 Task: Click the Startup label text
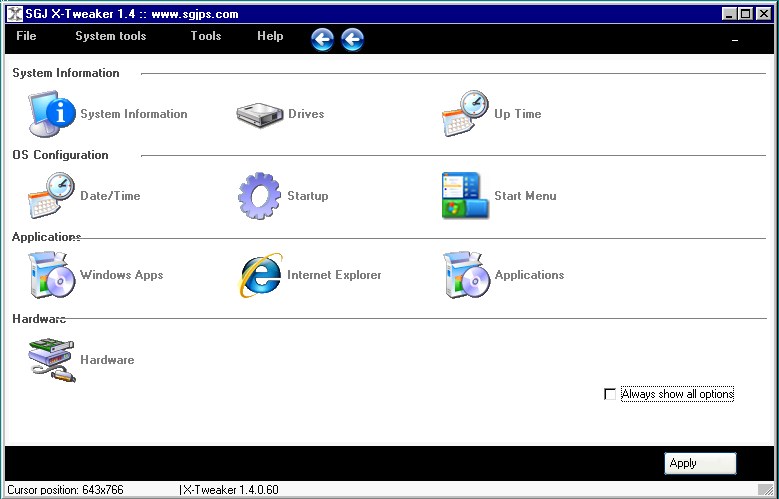coord(308,196)
